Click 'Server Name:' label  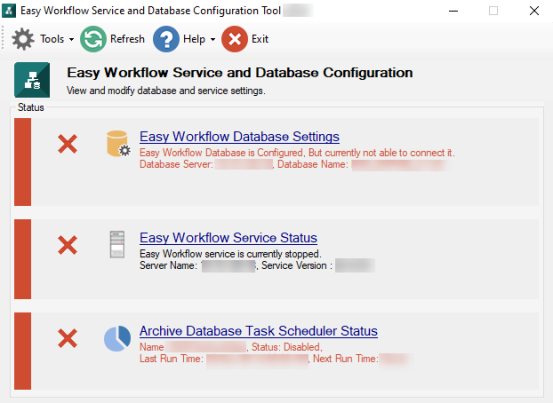click(169, 265)
